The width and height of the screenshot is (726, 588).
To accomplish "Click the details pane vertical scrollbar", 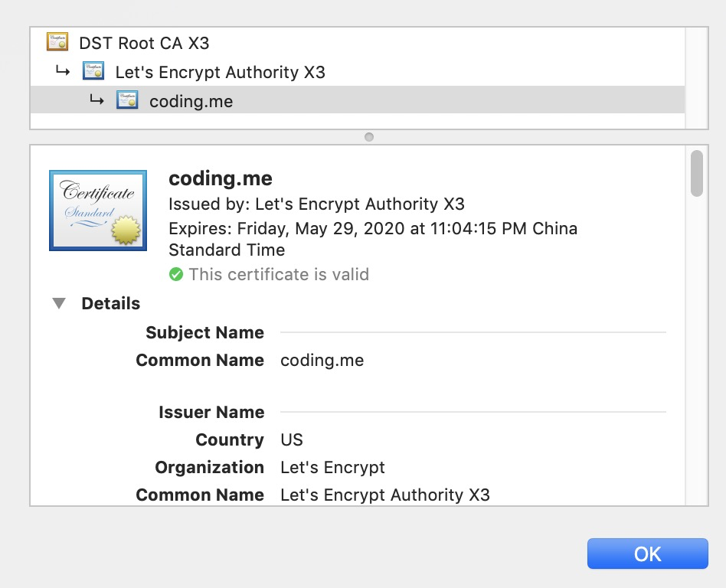I will click(x=696, y=174).
